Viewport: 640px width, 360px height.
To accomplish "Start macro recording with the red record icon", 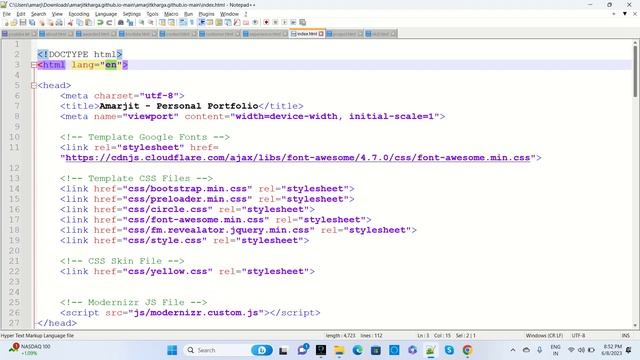I will 266,22.
